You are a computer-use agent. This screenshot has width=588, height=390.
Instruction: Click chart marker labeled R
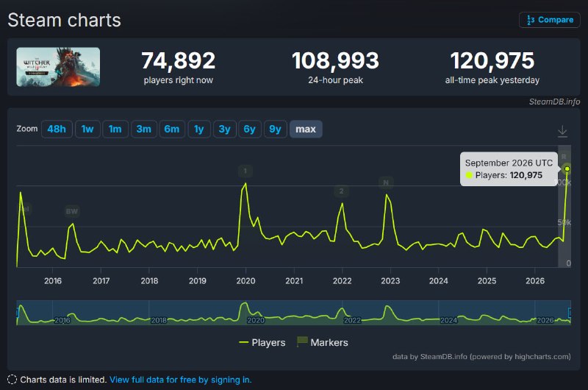click(x=564, y=157)
